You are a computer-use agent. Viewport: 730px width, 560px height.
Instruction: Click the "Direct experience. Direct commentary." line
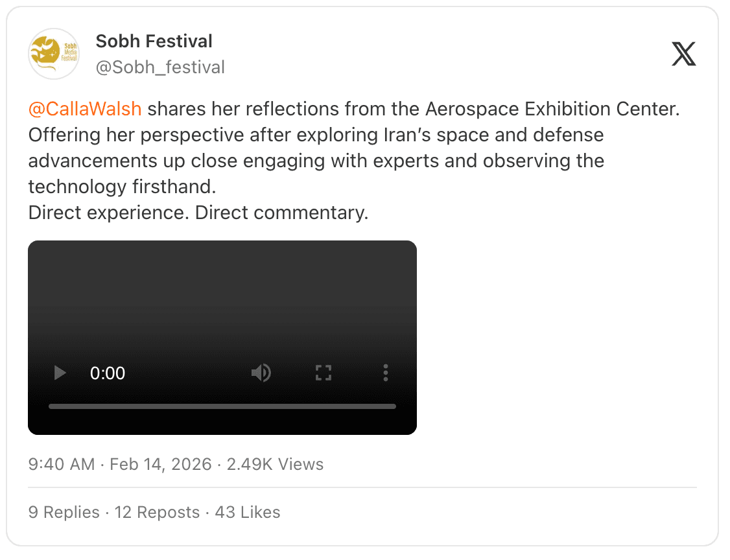click(198, 213)
